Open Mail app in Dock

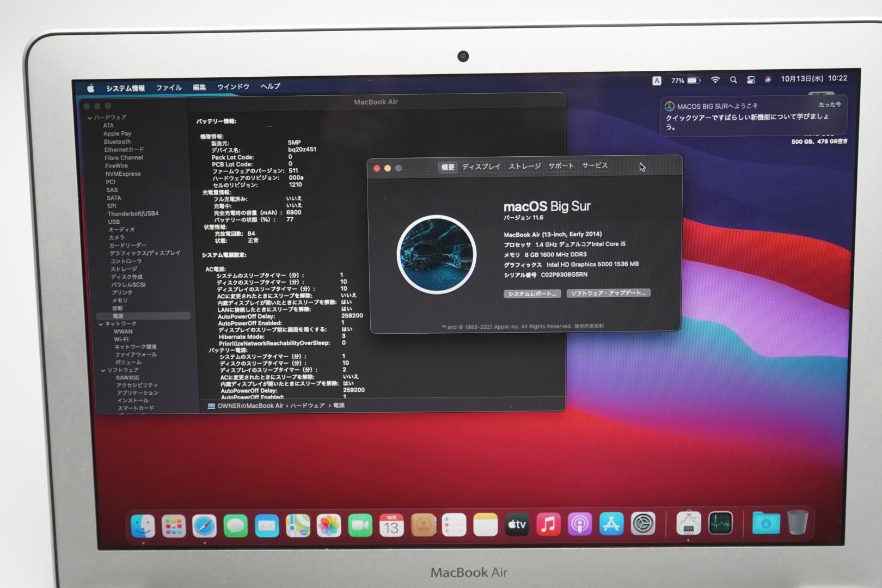point(267,526)
